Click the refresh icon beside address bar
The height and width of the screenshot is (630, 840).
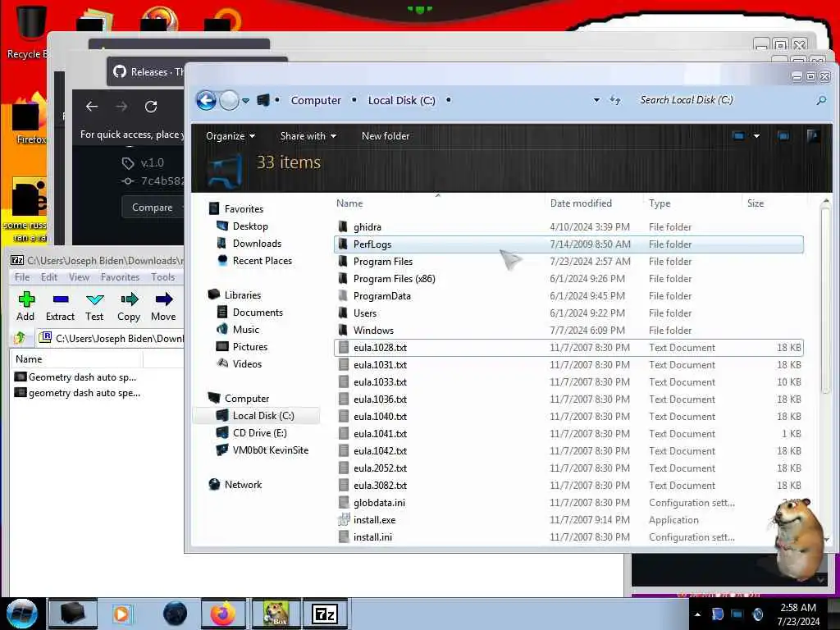[x=615, y=100]
